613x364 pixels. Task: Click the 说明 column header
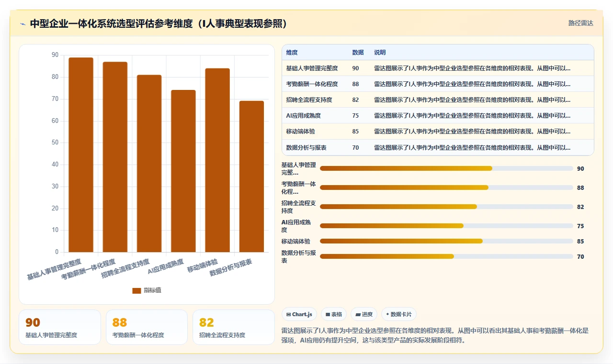click(380, 53)
